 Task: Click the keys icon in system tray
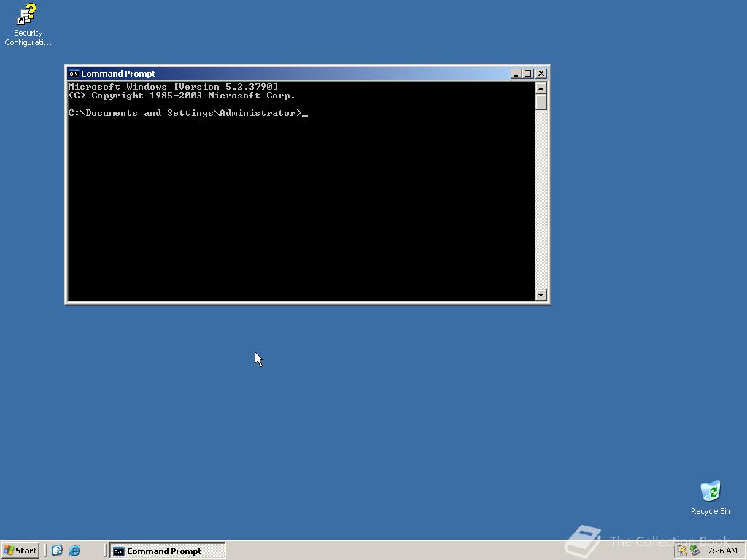click(683, 551)
